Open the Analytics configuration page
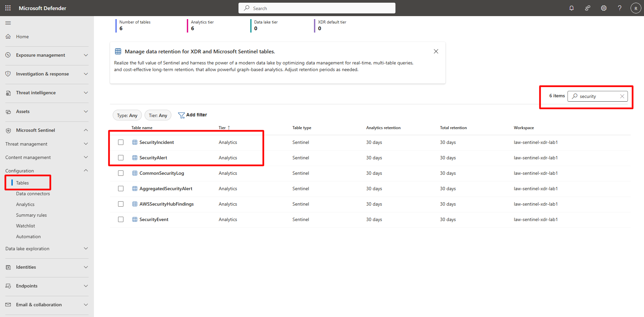 coord(25,204)
